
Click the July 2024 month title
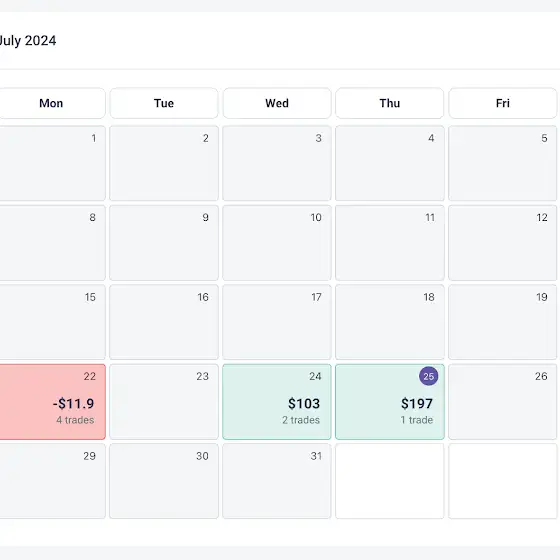pos(28,41)
